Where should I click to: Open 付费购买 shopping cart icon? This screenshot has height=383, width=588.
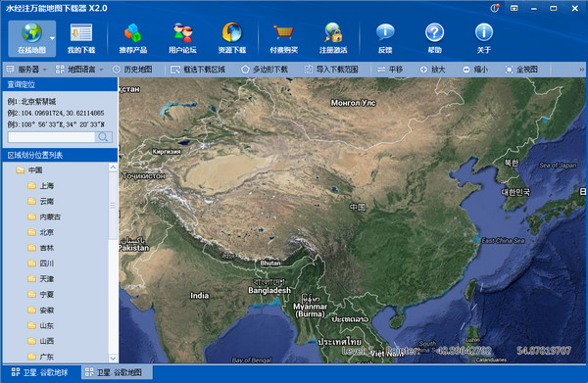tap(284, 33)
